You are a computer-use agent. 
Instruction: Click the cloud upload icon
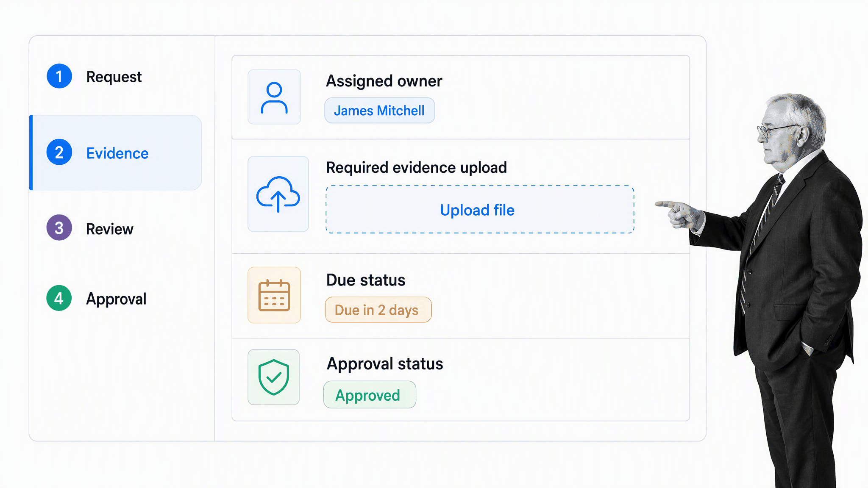click(x=278, y=194)
